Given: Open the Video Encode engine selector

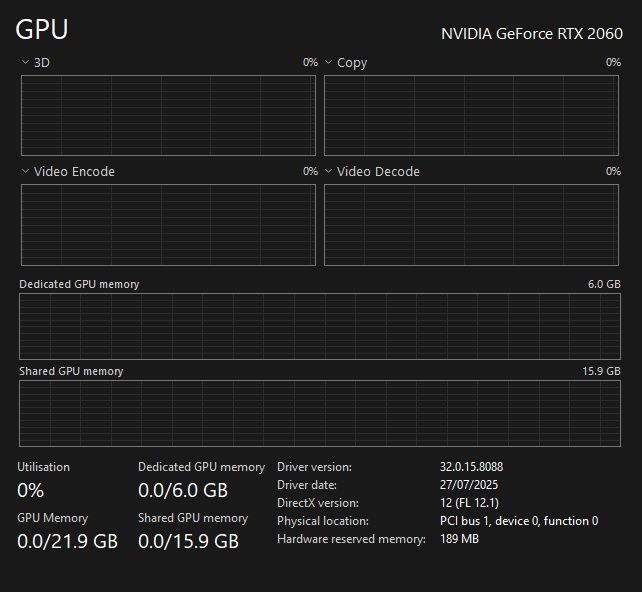Looking at the screenshot, I should [x=26, y=171].
